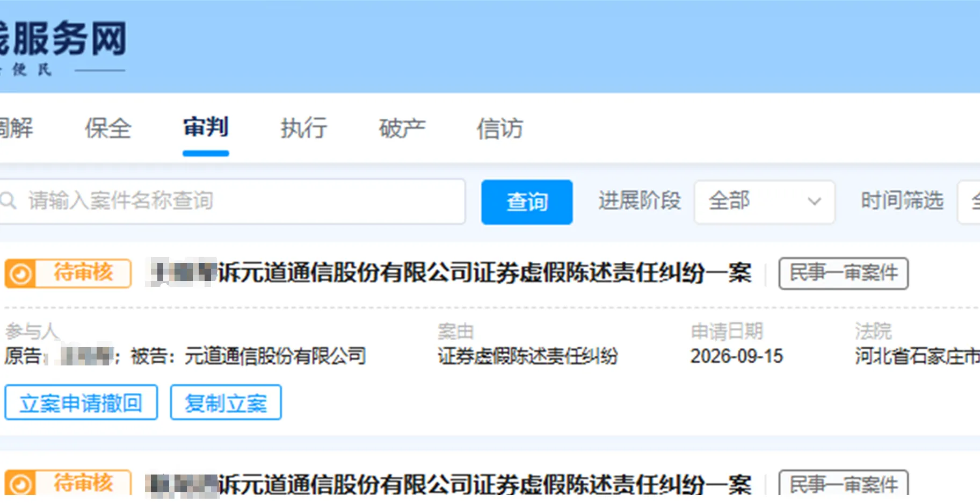Click the 民事一审案件 tag of the bottom cut-off case

click(x=844, y=484)
